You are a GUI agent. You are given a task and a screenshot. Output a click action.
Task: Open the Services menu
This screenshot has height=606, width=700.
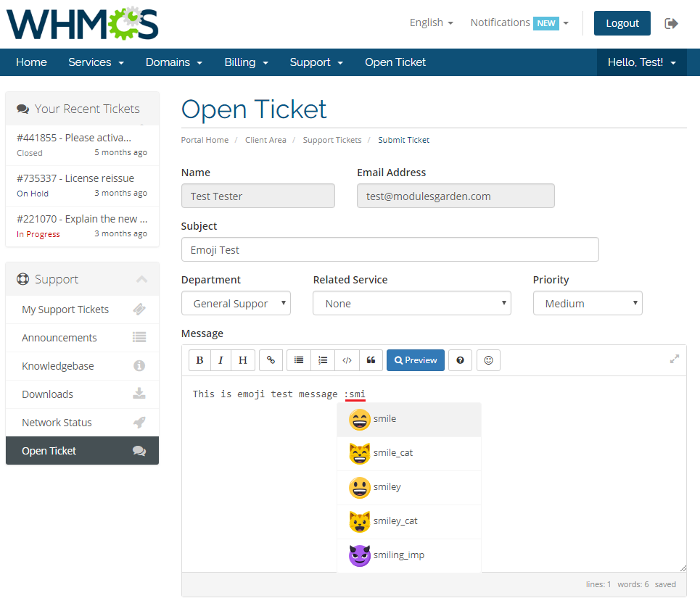96,62
